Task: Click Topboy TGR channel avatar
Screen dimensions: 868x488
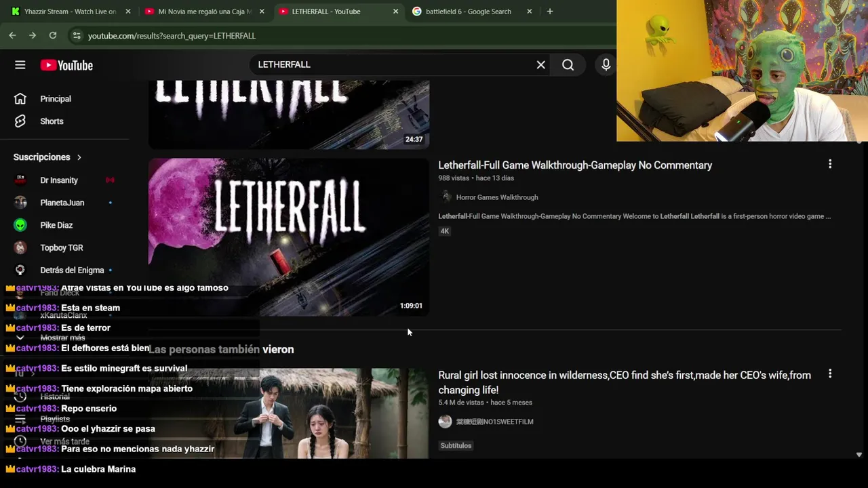Action: click(x=20, y=247)
